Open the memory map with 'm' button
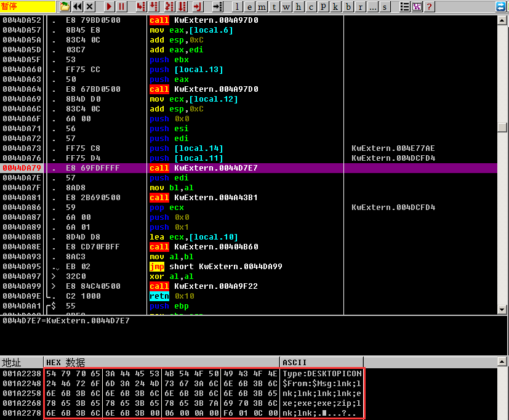This screenshot has width=509, height=420. pos(262,7)
